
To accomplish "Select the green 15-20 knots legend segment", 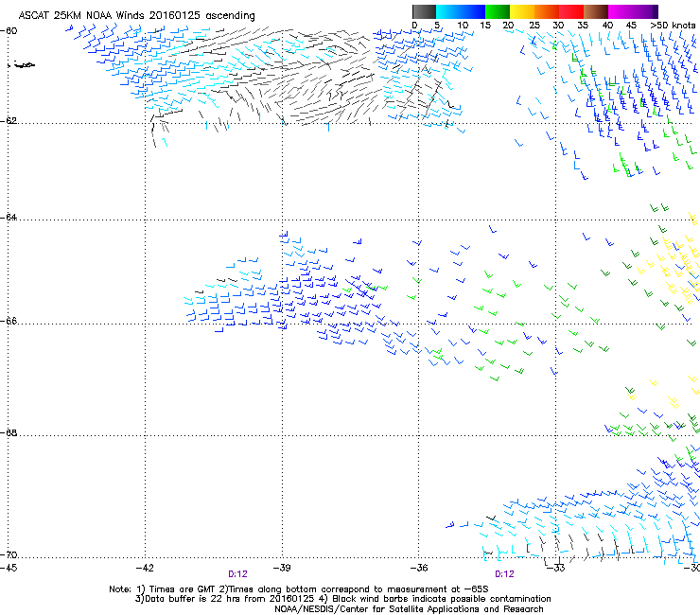I will (498, 11).
